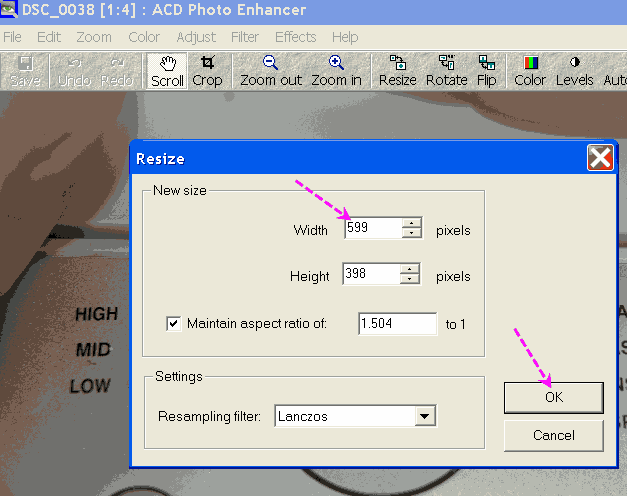The width and height of the screenshot is (627, 496).
Task: Click the Save toolbar icon
Action: coord(26,71)
